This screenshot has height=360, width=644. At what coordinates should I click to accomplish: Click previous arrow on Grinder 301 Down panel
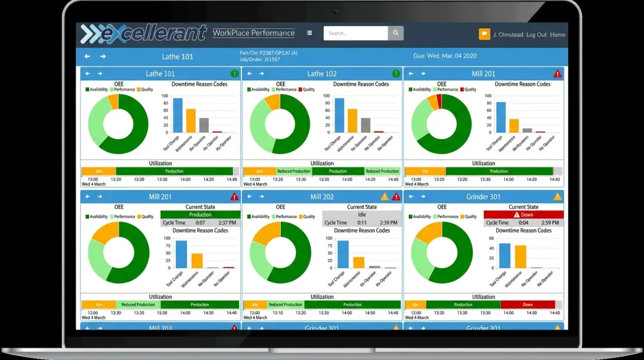coord(411,196)
